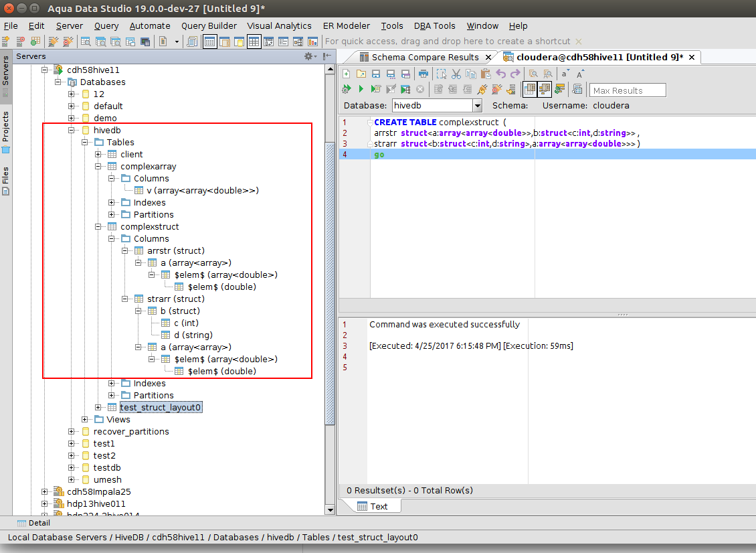Open the Files side panel tab
This screenshot has height=553, width=756.
tap(6, 180)
